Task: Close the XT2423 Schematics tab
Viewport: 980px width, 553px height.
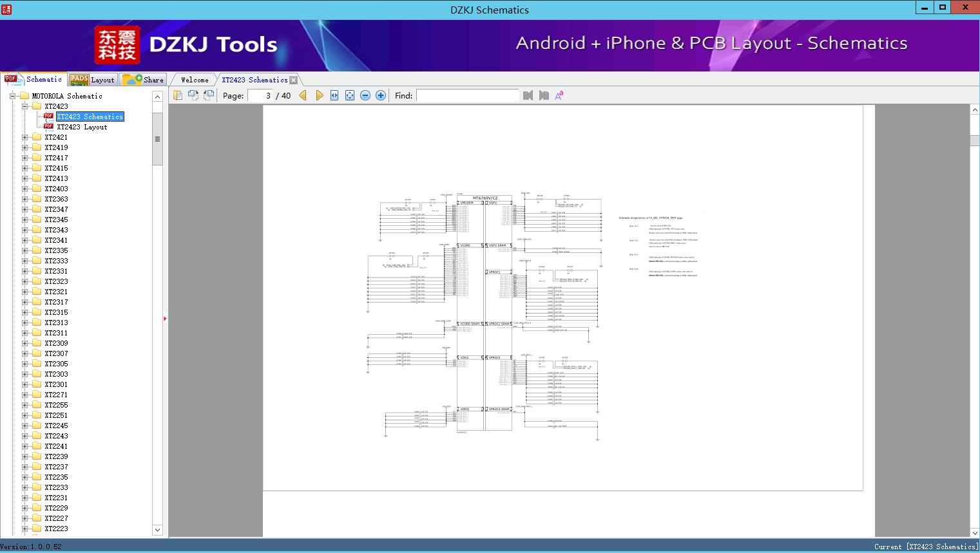Action: [294, 80]
